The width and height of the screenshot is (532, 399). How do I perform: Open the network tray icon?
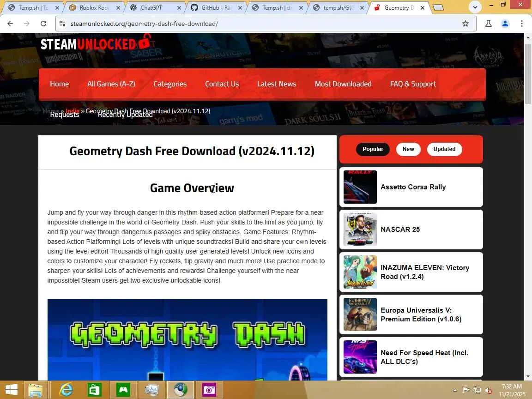click(478, 390)
